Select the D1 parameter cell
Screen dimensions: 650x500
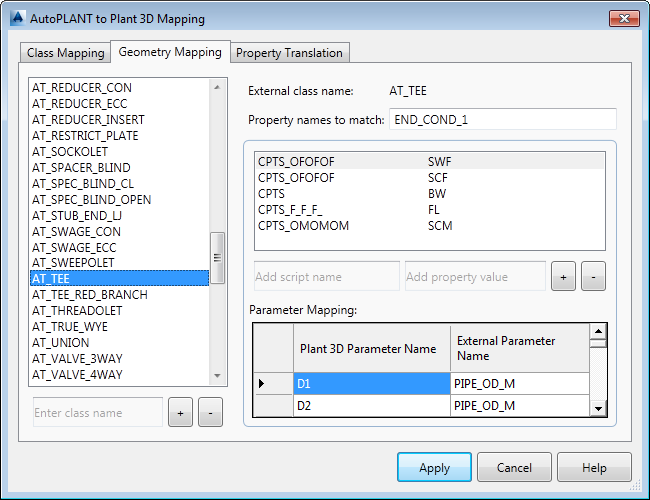coord(372,383)
